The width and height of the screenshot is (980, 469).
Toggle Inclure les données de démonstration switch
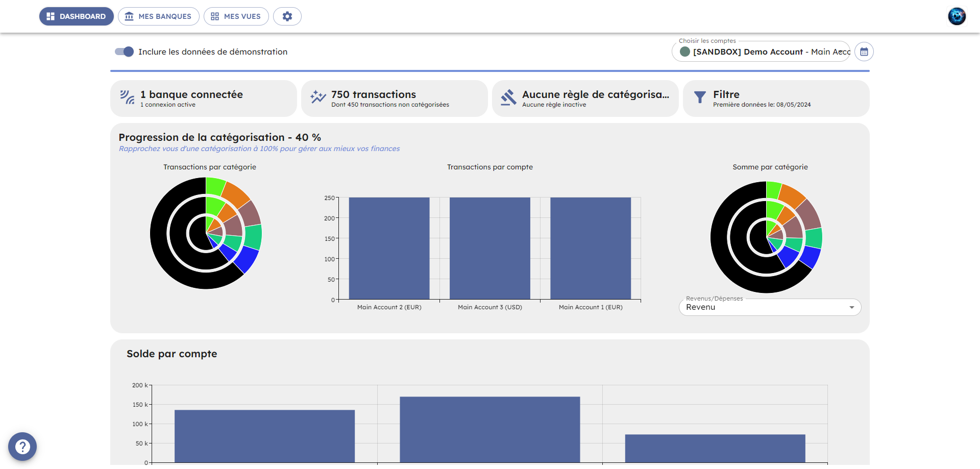point(124,52)
